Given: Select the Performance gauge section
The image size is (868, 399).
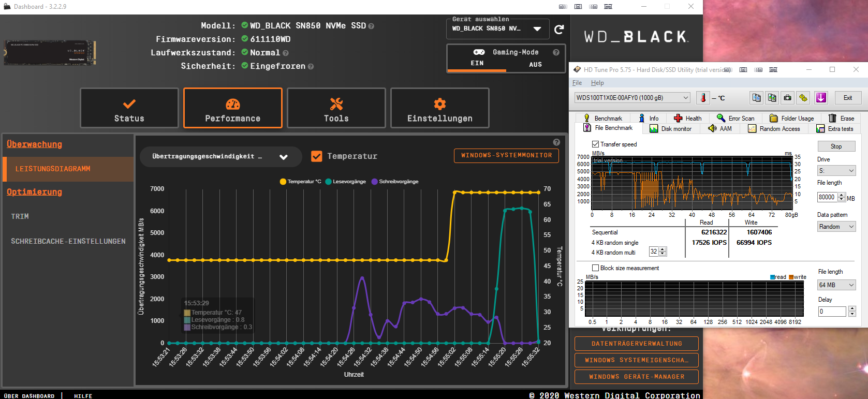Looking at the screenshot, I should click(x=233, y=108).
